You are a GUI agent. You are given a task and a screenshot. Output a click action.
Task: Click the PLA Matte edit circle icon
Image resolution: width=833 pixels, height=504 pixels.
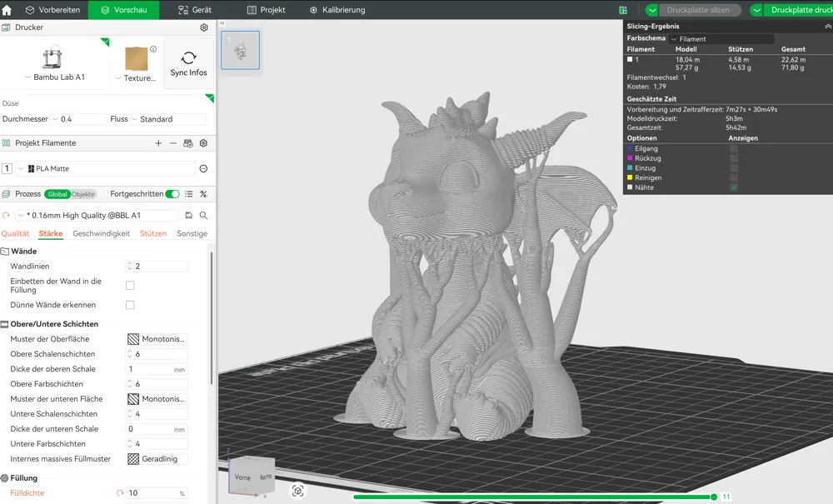203,168
